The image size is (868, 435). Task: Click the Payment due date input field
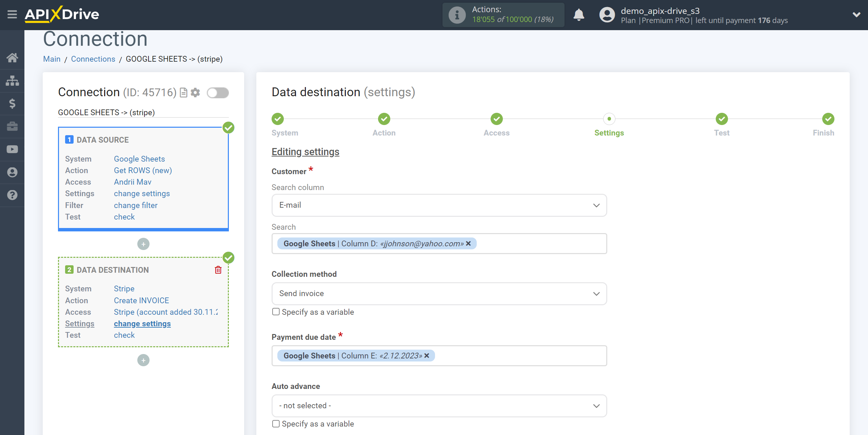(x=439, y=356)
